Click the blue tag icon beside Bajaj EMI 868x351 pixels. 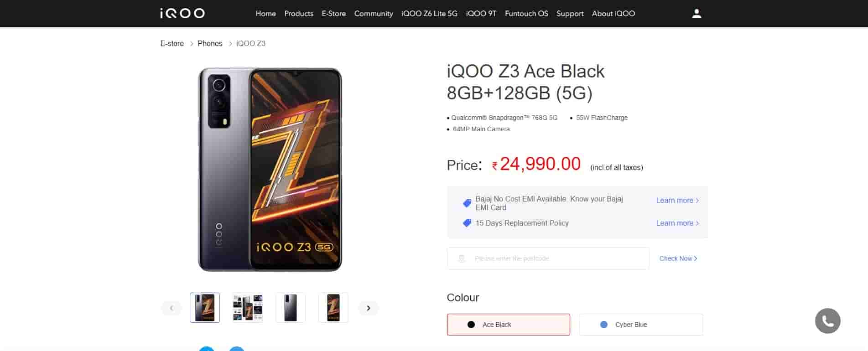coord(467,203)
